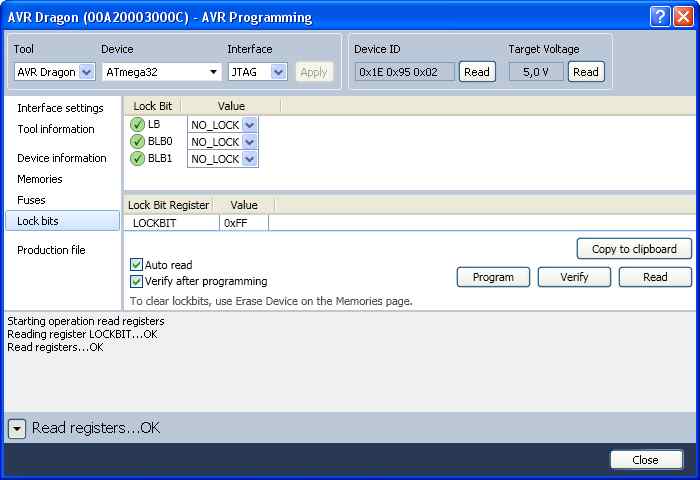700x480 pixels.
Task: Expand the LB lock bit value dropdown
Action: tap(250, 125)
